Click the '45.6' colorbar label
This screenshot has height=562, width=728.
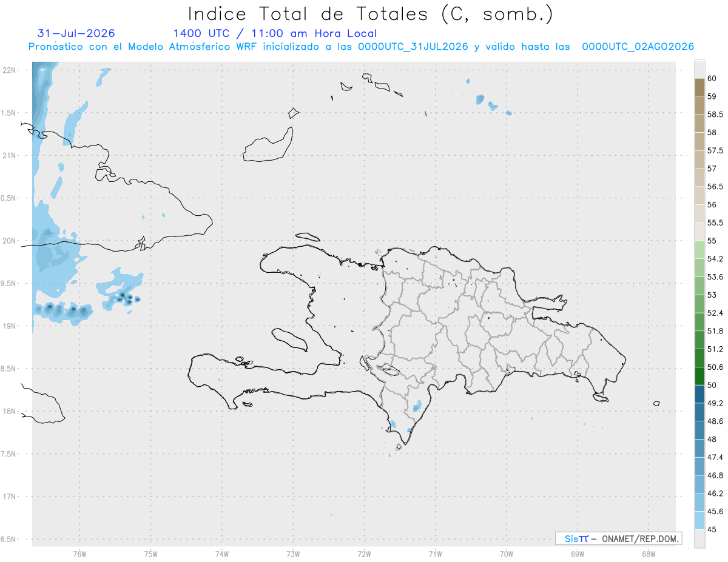click(715, 511)
